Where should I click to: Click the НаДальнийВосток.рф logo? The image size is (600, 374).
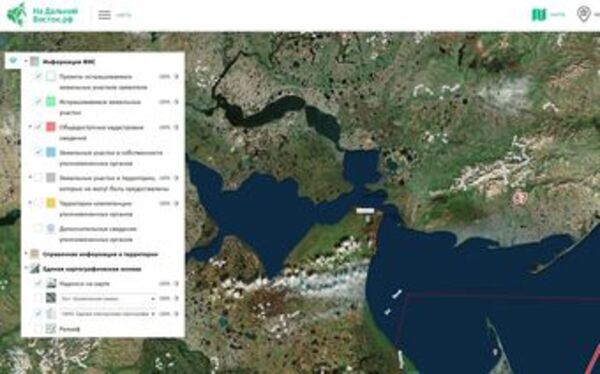[43, 15]
